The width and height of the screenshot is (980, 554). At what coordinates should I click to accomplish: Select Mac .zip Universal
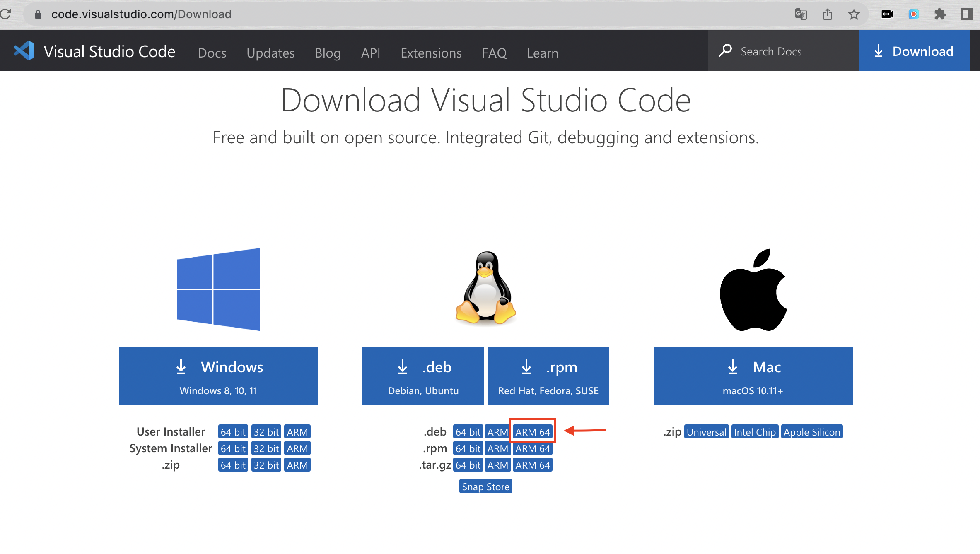(x=706, y=432)
